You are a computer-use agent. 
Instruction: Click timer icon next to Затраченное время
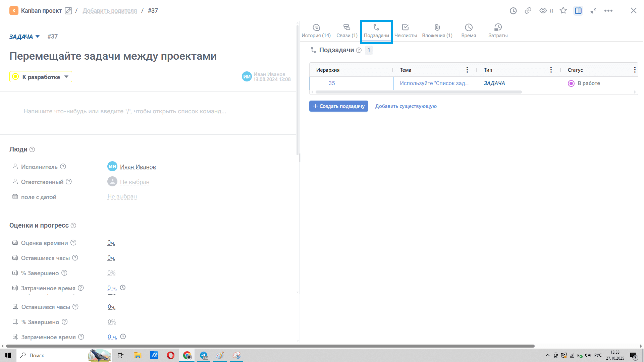coord(123,288)
